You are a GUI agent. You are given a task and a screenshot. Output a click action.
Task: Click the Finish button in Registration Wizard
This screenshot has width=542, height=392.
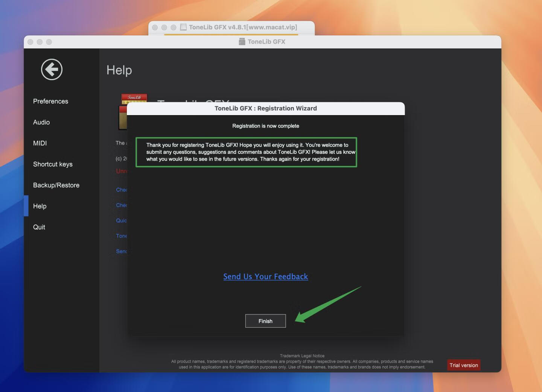point(265,321)
